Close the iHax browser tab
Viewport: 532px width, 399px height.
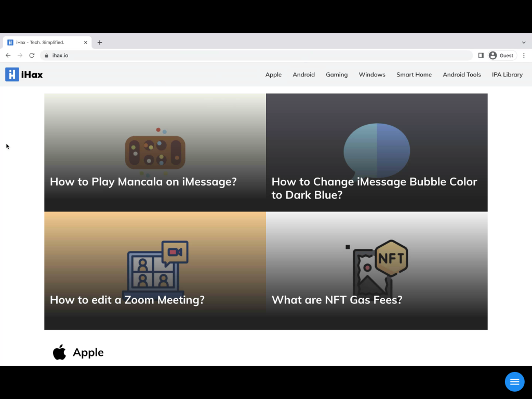(x=86, y=43)
